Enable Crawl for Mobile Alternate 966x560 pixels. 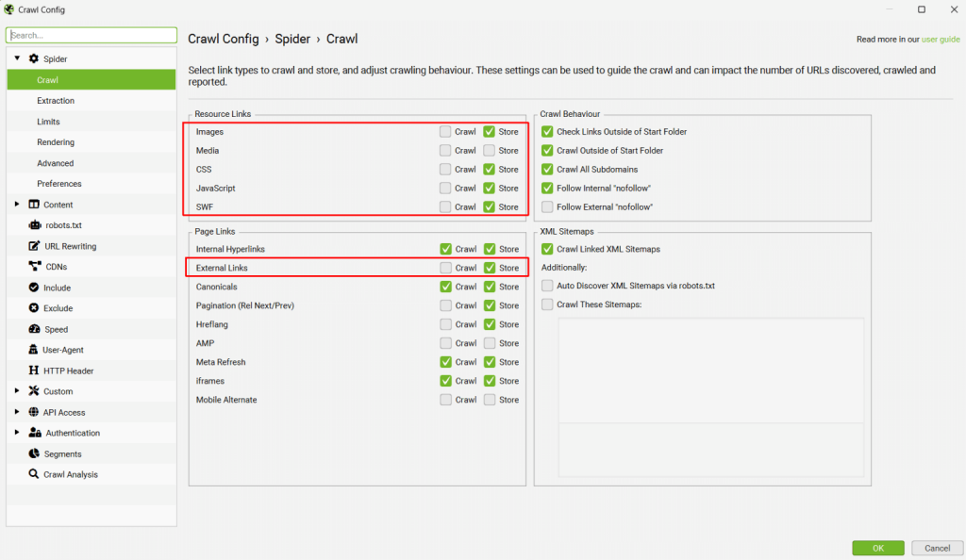click(445, 400)
